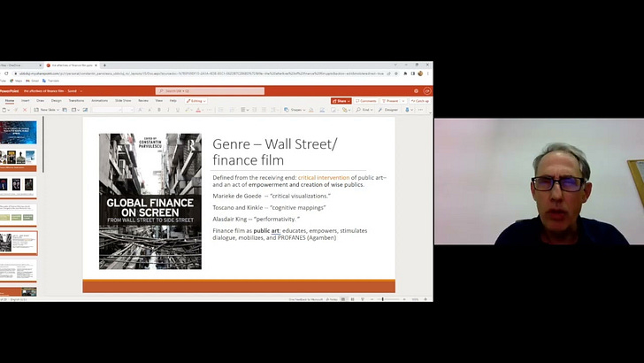Screen dimensions: 644x363
Task: Open the Design ribbon tab
Action: pos(57,101)
